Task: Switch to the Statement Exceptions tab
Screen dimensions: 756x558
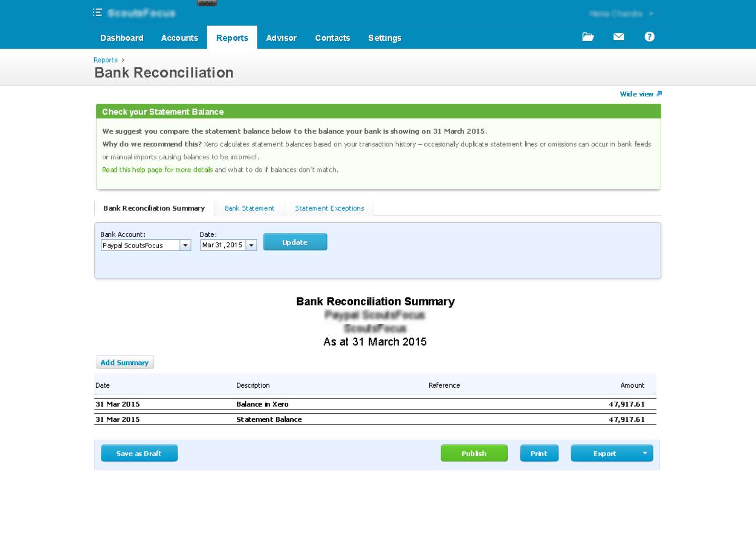Action: point(330,208)
